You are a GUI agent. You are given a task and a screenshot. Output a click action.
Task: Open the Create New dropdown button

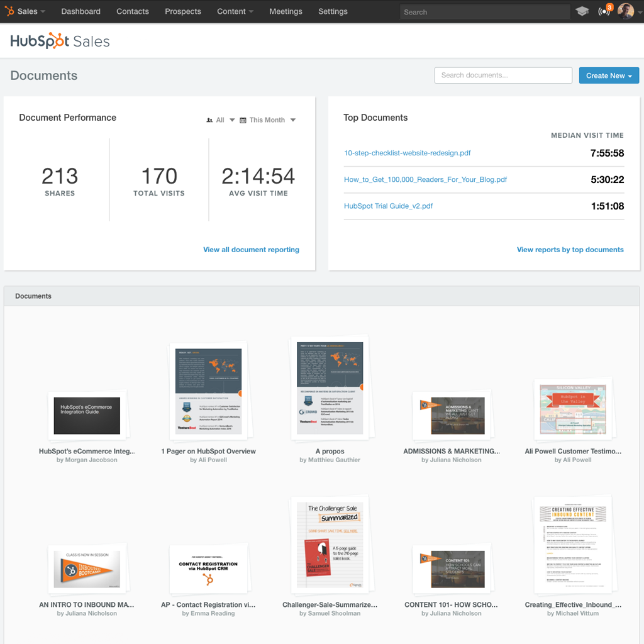tap(609, 75)
